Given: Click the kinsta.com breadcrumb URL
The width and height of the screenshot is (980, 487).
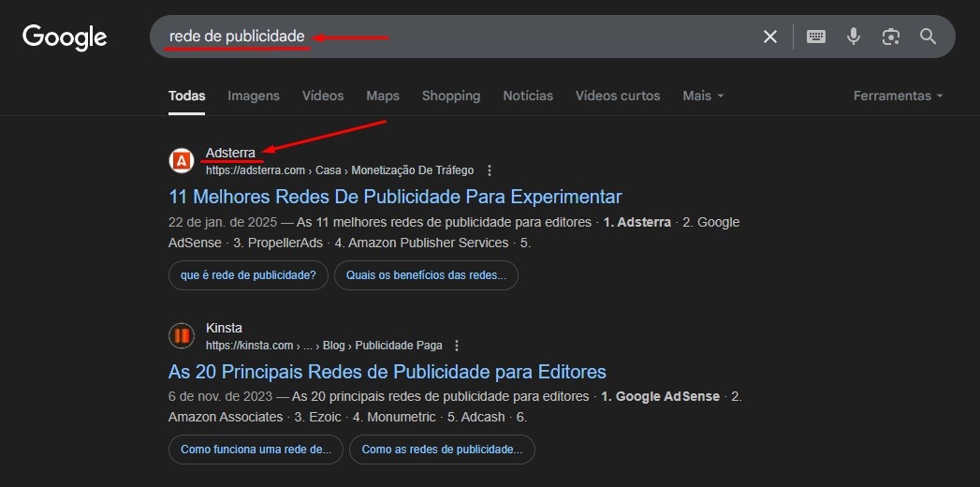Looking at the screenshot, I should coord(324,346).
